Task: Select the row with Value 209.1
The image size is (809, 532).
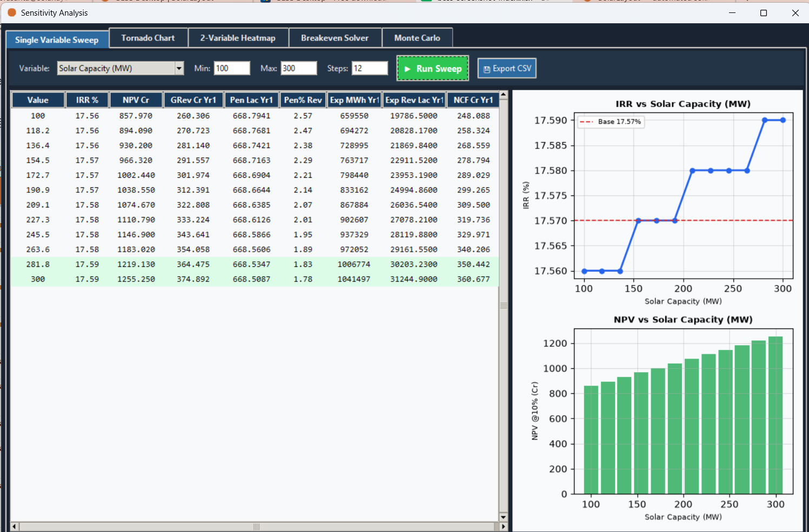Action: tap(255, 205)
